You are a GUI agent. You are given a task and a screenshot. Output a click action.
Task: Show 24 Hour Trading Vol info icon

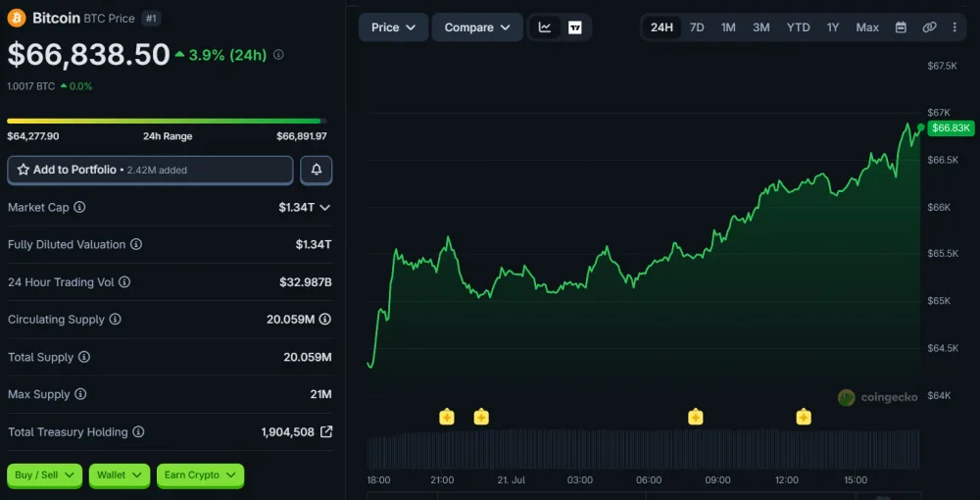[124, 282]
